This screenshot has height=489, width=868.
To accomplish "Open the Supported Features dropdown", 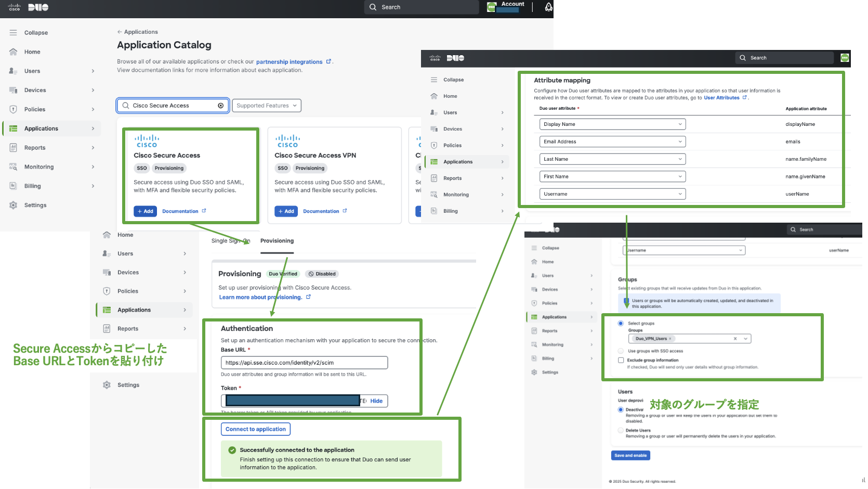I will tap(267, 106).
